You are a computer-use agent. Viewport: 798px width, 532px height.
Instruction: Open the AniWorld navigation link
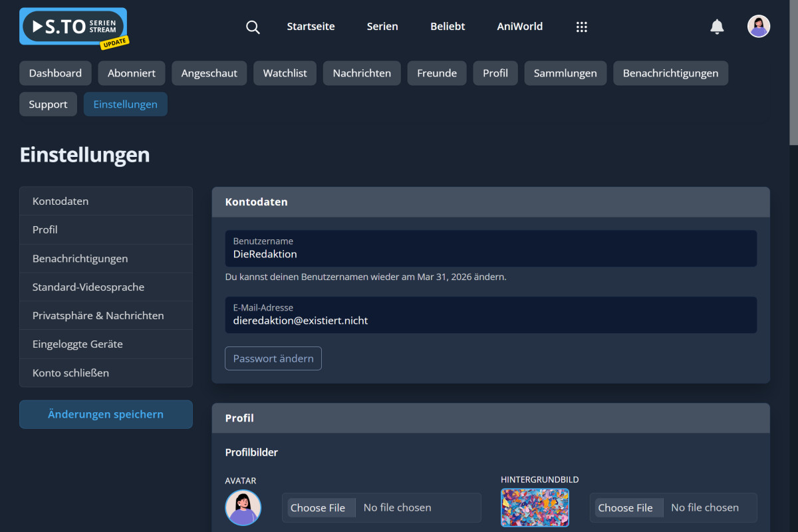pos(519,27)
